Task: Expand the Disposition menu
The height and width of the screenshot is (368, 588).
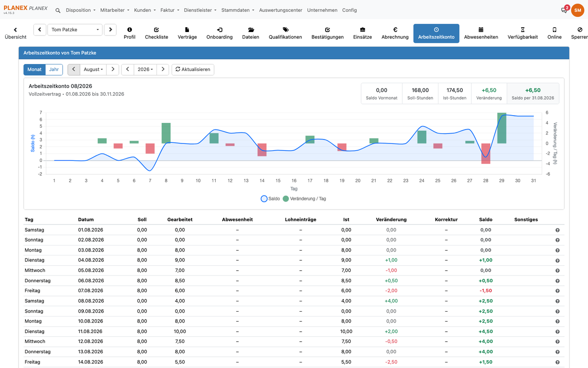Action: 80,10
